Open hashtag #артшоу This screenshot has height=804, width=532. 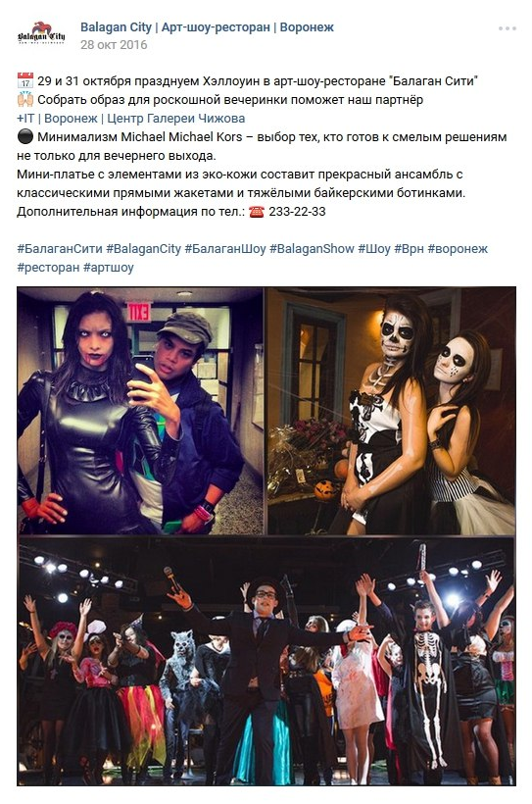pos(108,268)
